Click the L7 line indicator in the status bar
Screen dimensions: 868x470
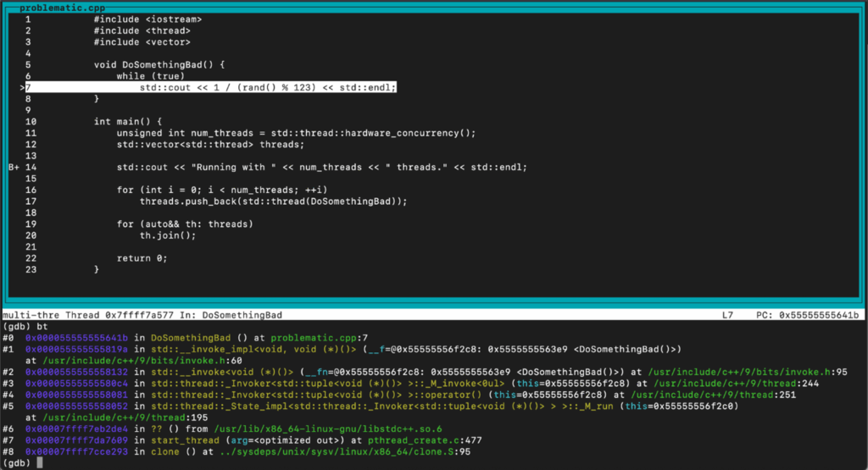[727, 315]
